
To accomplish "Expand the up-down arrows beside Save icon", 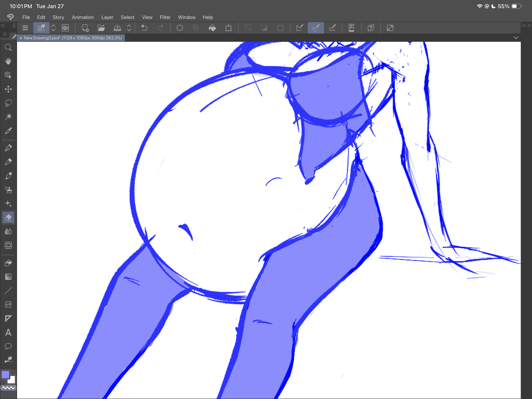I will pyautogui.click(x=129, y=28).
